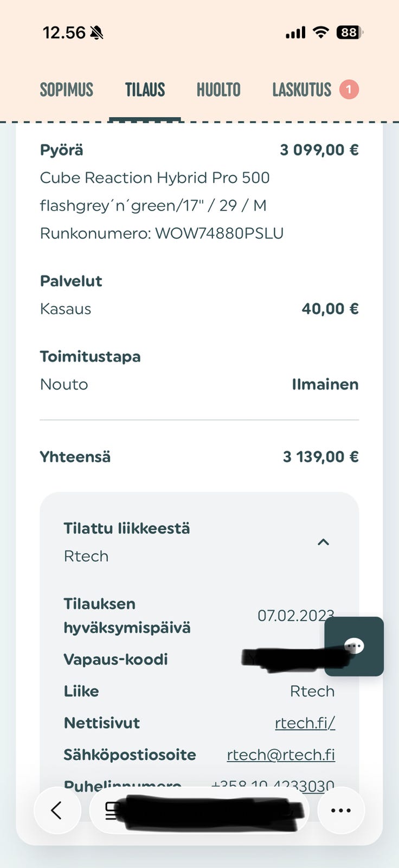Tap the cellular signal bars icon
399x868 pixels.
(295, 33)
